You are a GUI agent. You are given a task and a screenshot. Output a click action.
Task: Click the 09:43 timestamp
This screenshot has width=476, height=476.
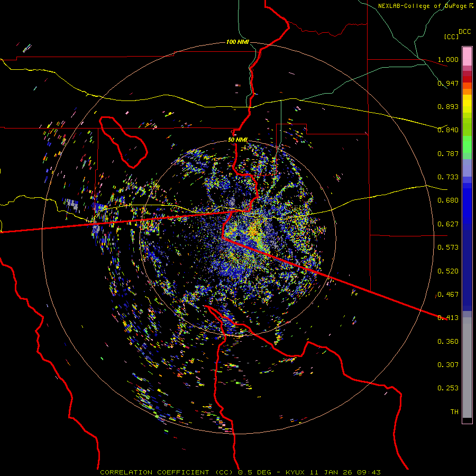(x=368, y=472)
